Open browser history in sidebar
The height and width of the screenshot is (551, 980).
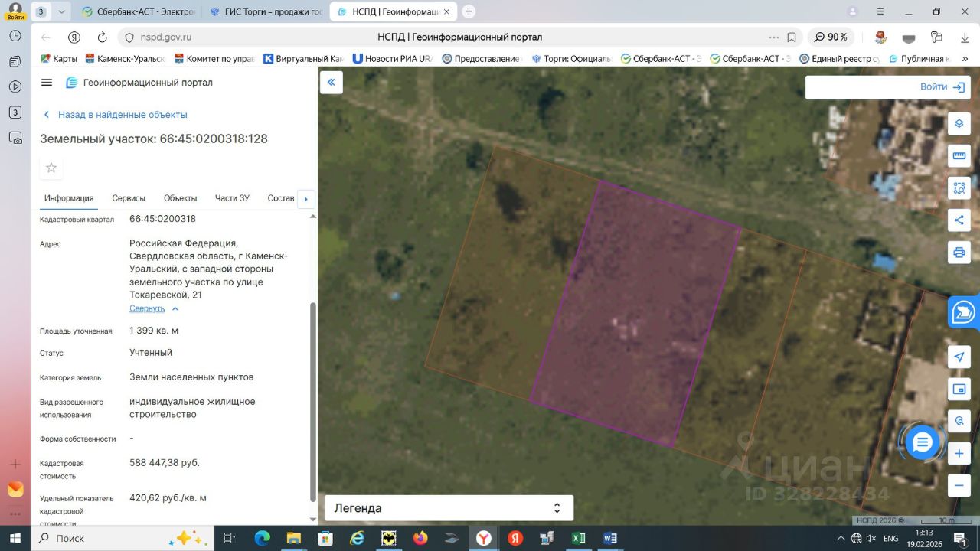pyautogui.click(x=15, y=36)
